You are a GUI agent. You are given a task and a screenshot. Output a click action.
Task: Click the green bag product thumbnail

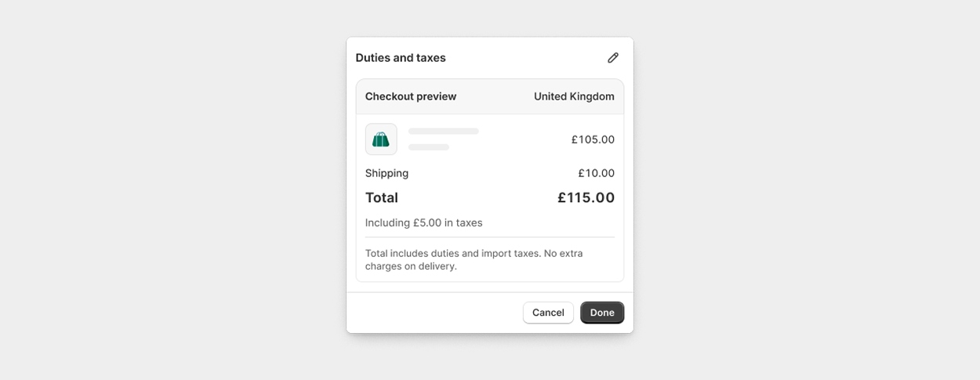(x=381, y=139)
